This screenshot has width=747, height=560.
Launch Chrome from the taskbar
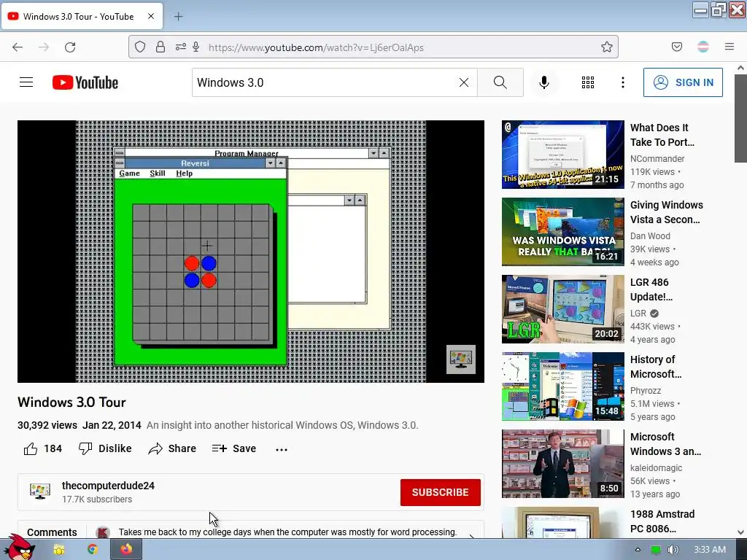click(93, 550)
